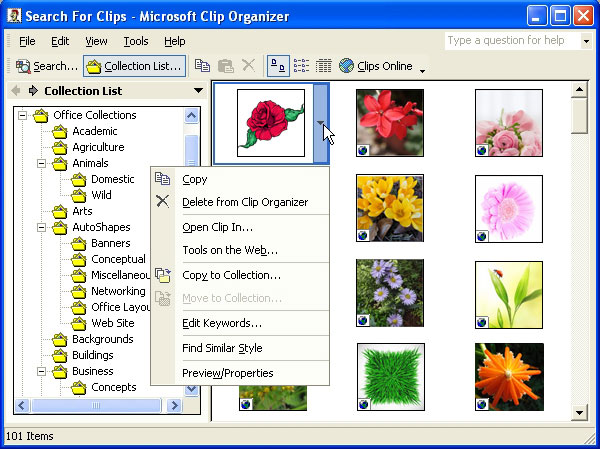
Task: Choose Delete from Clip Organizer
Action: click(x=240, y=202)
